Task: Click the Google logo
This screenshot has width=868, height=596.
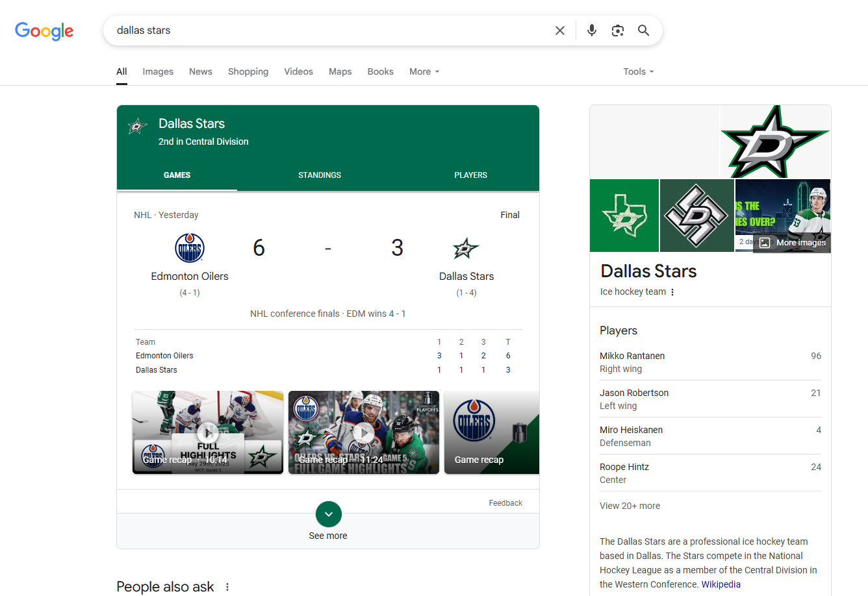Action: click(x=44, y=31)
